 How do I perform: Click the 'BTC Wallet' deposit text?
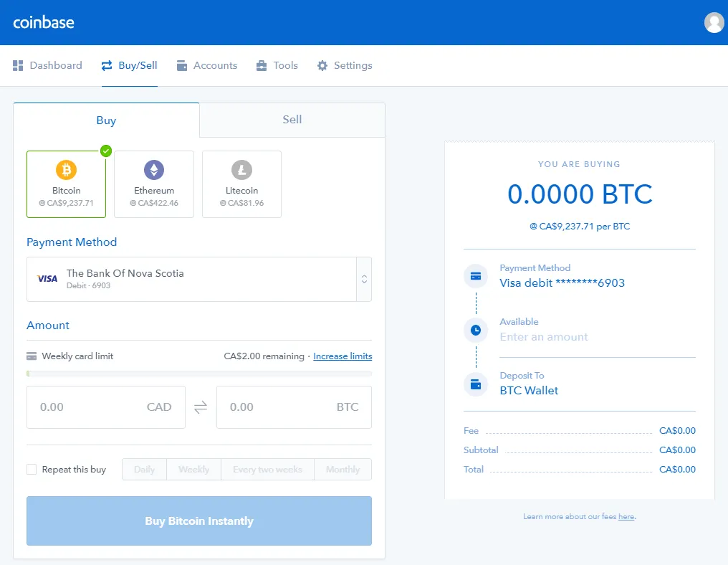pos(529,391)
